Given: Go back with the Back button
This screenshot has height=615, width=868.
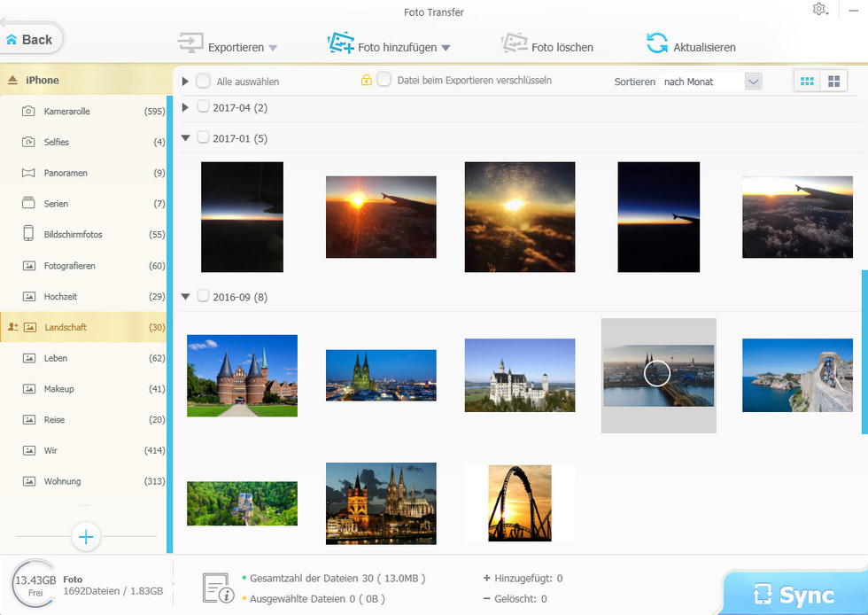Looking at the screenshot, I should (x=29, y=39).
